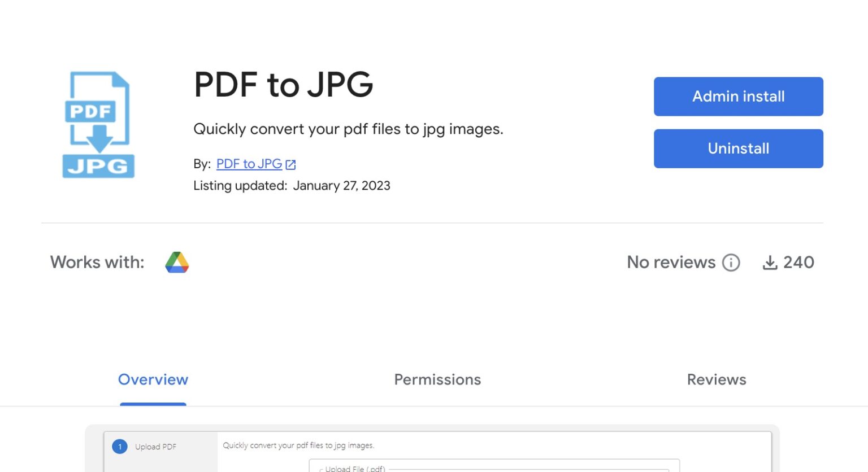
Task: Open the Reviews tab
Action: coord(717,379)
